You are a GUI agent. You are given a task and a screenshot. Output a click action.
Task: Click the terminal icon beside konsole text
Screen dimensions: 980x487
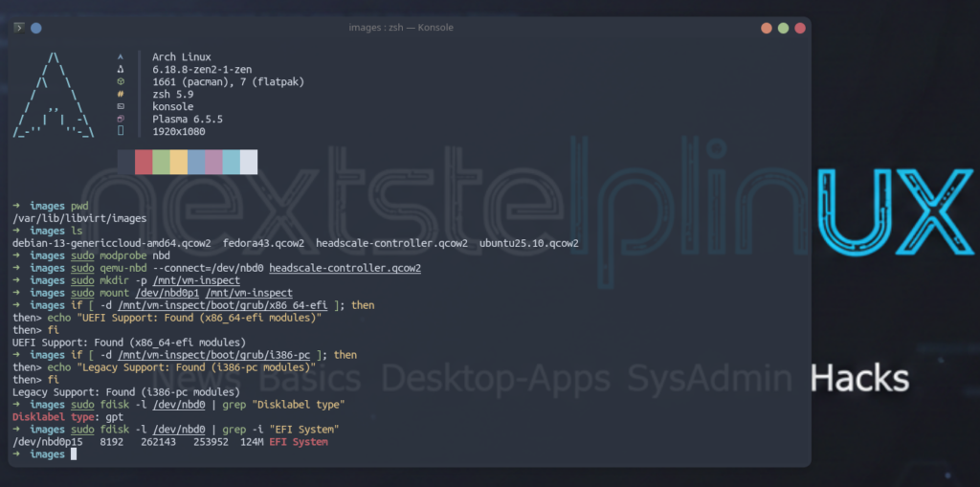121,107
